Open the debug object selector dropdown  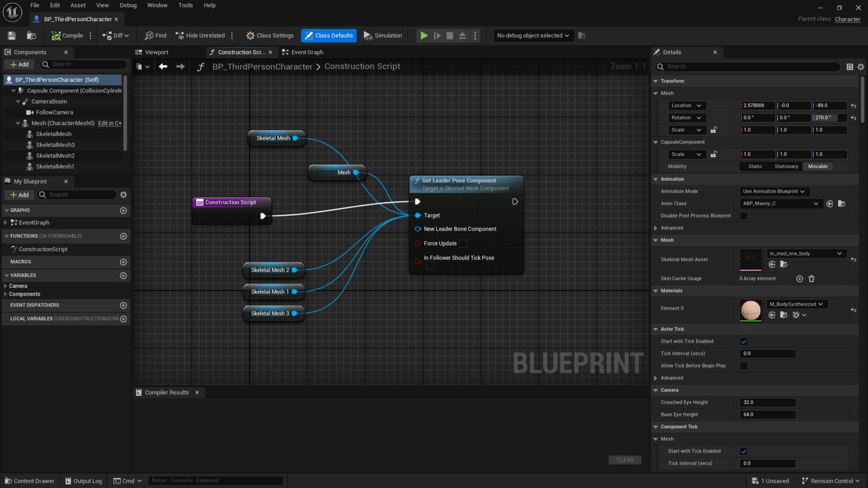[533, 36]
